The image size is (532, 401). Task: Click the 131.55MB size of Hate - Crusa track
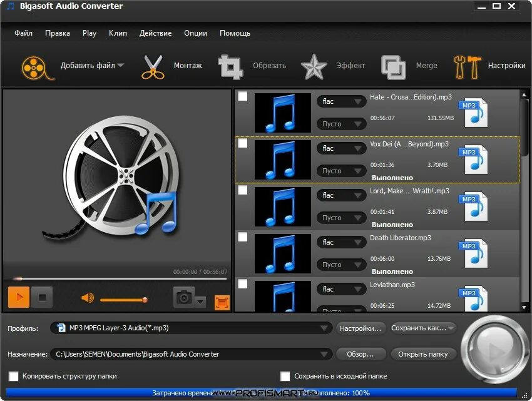coord(441,118)
